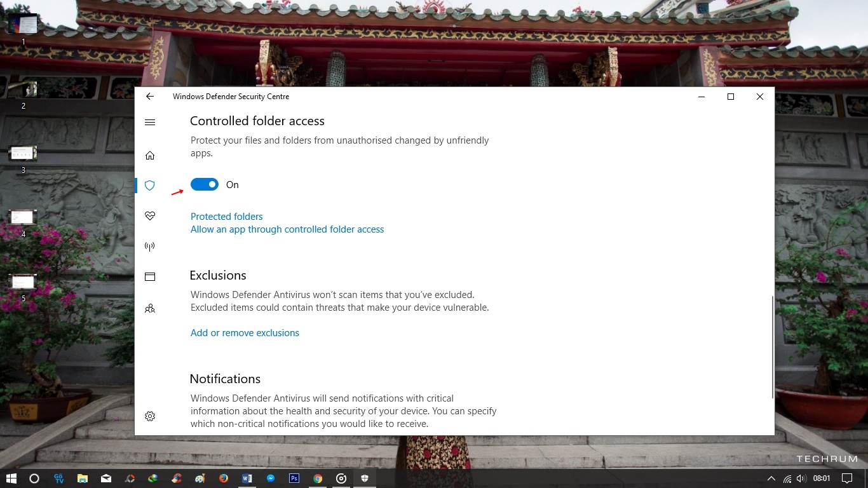The height and width of the screenshot is (488, 868).
Task: Open Protected folders link
Action: tap(226, 217)
